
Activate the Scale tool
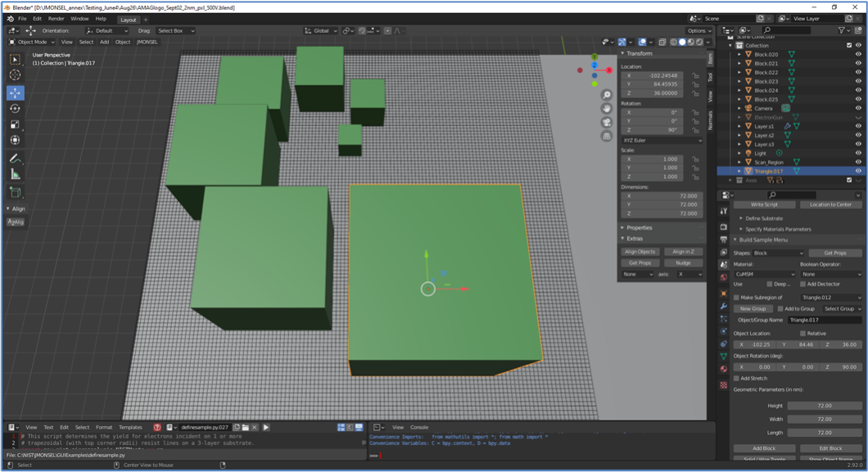click(x=15, y=124)
